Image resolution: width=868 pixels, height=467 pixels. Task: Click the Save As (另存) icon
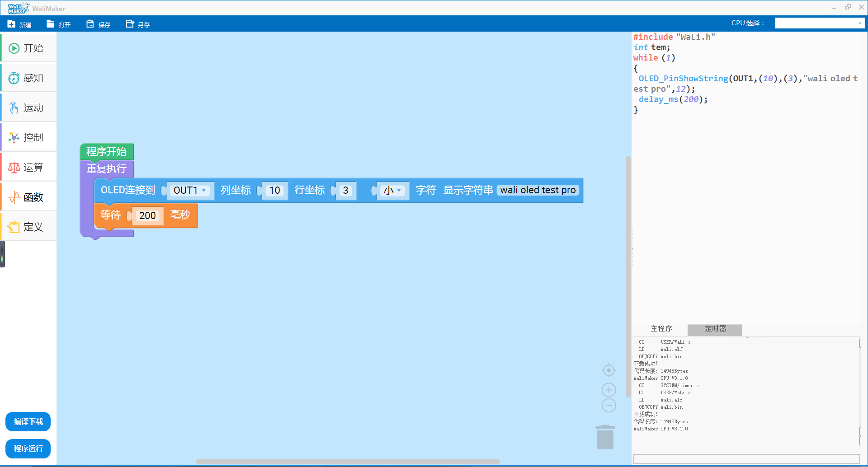coord(130,24)
